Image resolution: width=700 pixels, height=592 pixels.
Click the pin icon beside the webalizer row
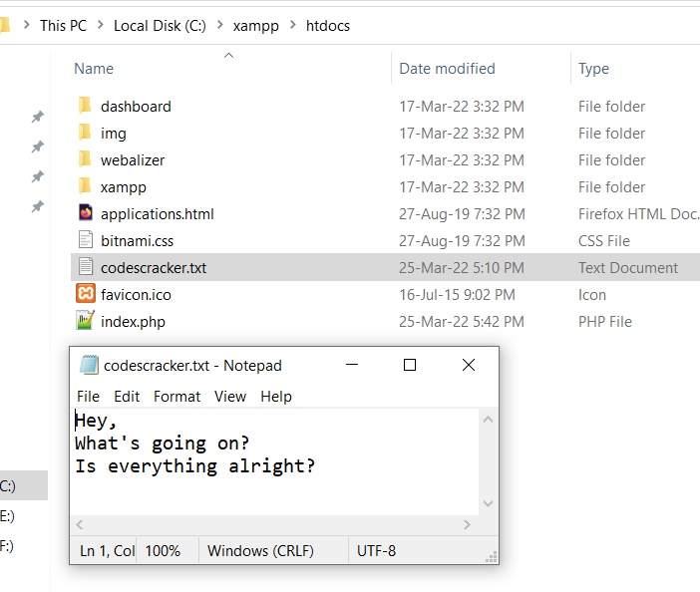click(38, 176)
